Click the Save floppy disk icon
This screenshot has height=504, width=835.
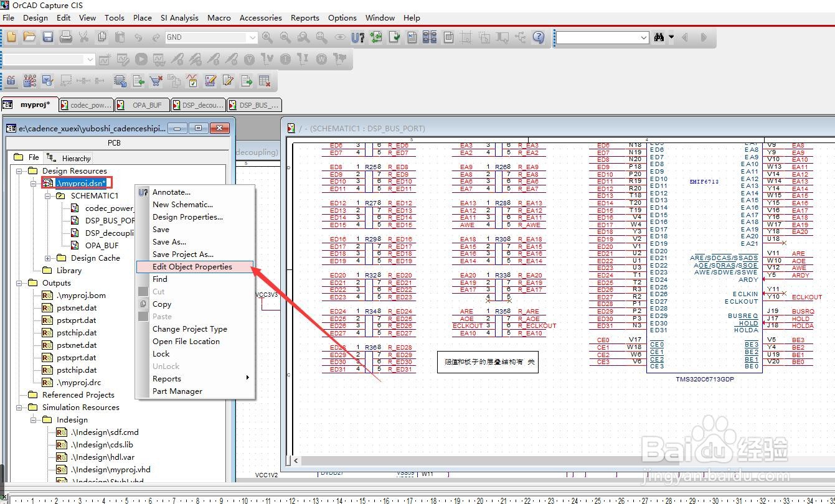tap(47, 37)
